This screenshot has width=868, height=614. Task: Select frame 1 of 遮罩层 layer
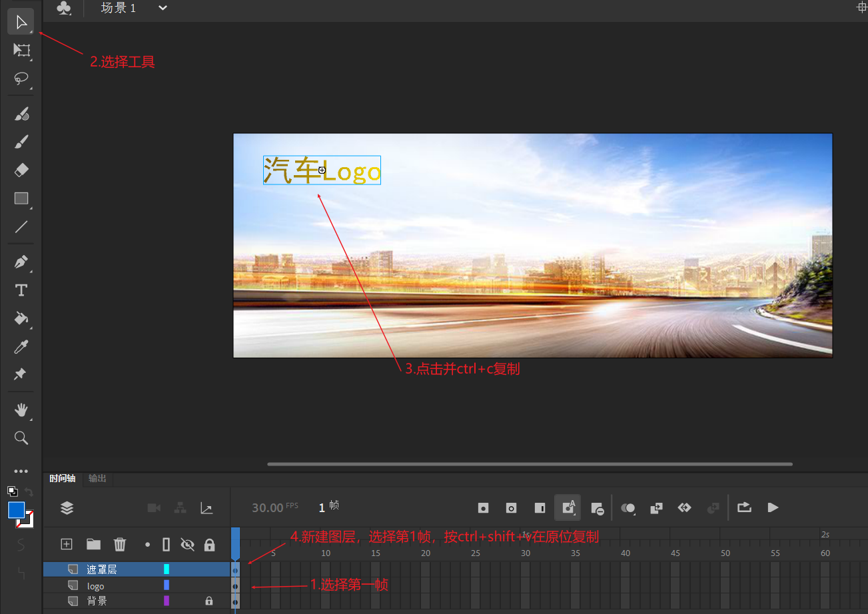pyautogui.click(x=235, y=569)
